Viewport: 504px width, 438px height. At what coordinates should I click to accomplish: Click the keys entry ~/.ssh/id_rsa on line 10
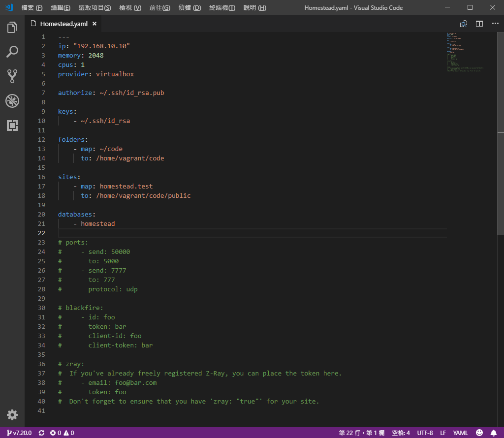click(x=105, y=121)
